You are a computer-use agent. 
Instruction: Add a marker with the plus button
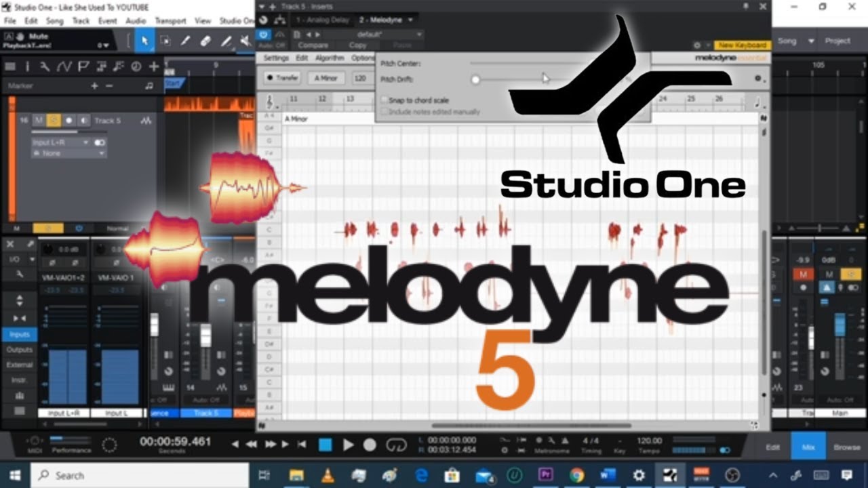point(94,86)
